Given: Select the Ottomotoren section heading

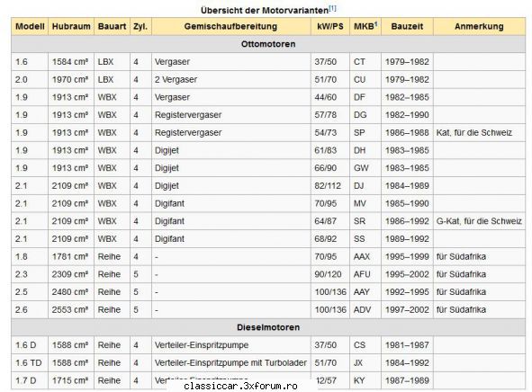Looking at the screenshot, I should [268, 44].
